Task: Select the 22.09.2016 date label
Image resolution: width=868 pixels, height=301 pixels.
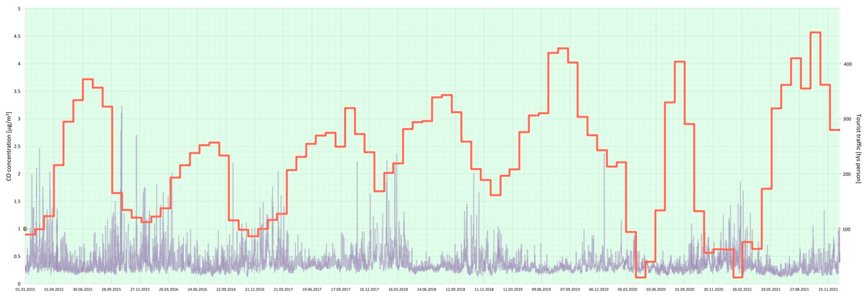Action: tap(226, 290)
